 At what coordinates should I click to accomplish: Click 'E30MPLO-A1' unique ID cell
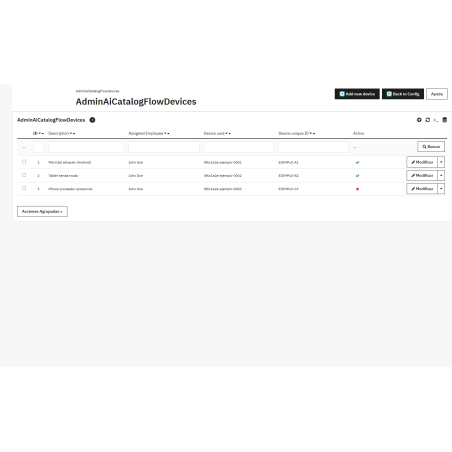pos(288,162)
